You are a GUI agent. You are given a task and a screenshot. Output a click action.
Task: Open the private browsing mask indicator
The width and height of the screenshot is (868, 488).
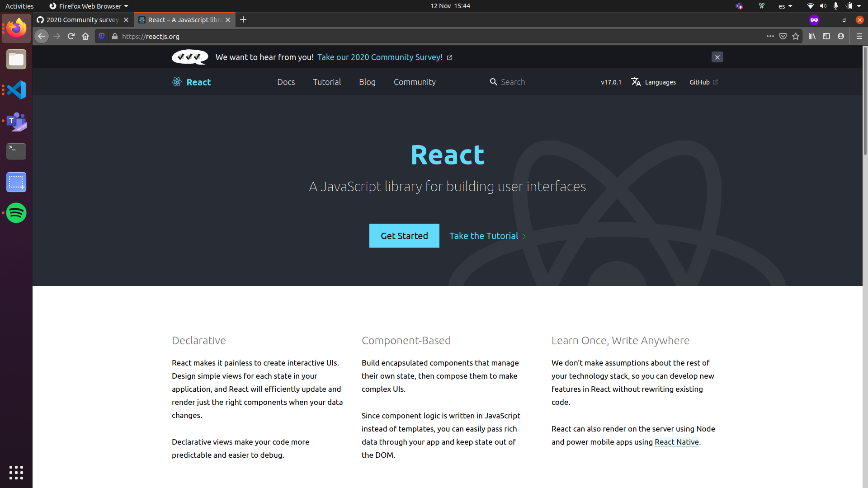[814, 20]
